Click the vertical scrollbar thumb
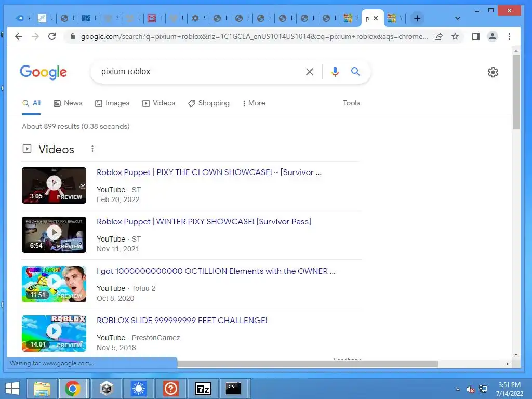This screenshot has height=399, width=532. 516,92
